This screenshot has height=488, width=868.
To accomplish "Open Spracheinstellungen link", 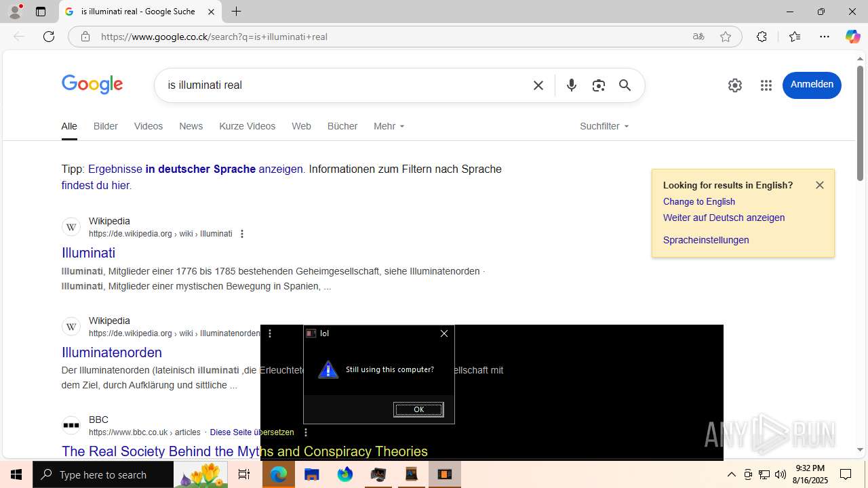I will 706,240.
